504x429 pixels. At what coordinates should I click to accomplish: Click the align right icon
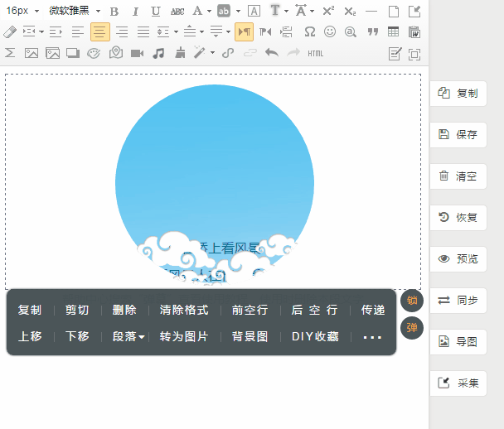point(122,31)
